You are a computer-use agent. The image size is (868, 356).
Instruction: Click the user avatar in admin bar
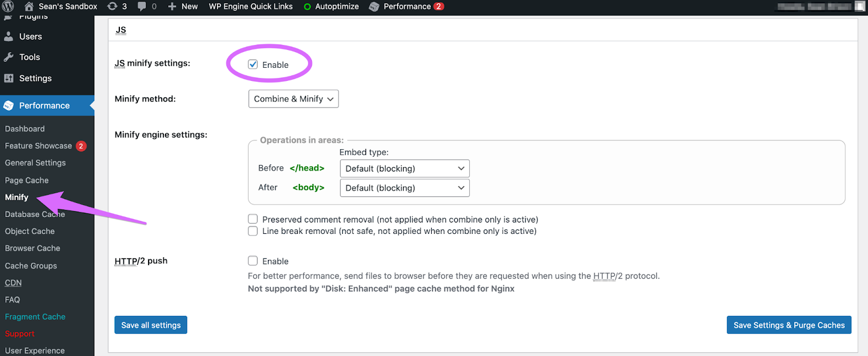(x=860, y=7)
